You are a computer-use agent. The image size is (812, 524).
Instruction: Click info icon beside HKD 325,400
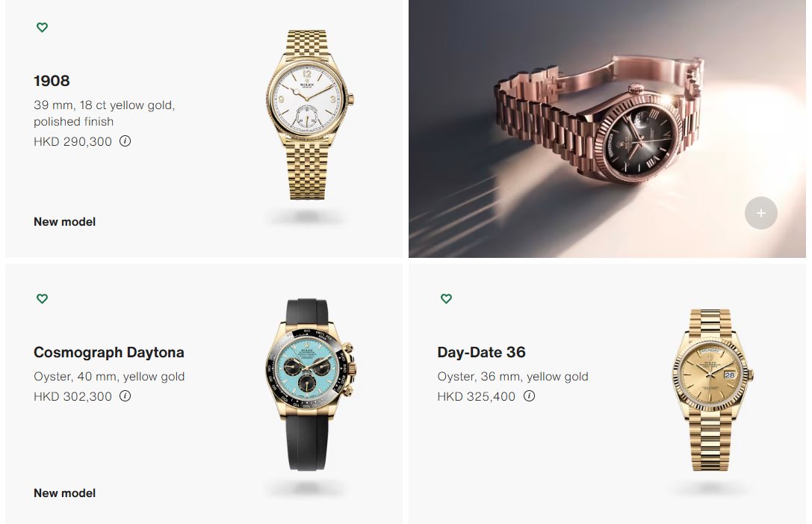pos(529,396)
